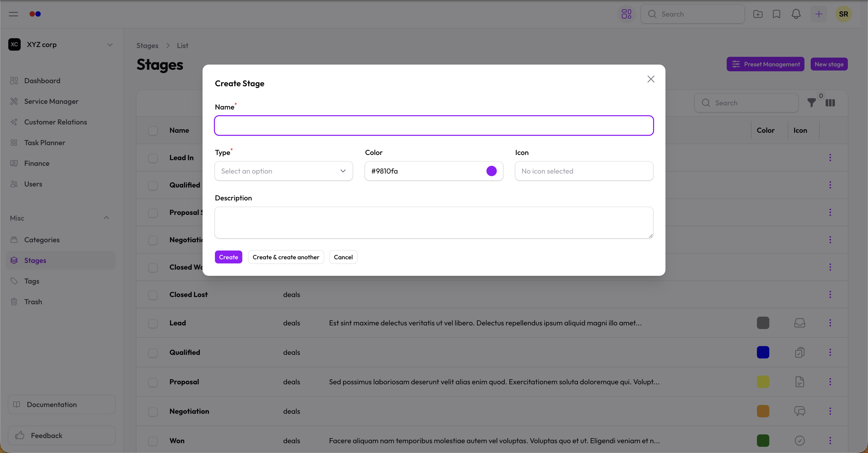Image resolution: width=868 pixels, height=453 pixels.
Task: Check the Proposal row checkbox
Action: coord(153,382)
